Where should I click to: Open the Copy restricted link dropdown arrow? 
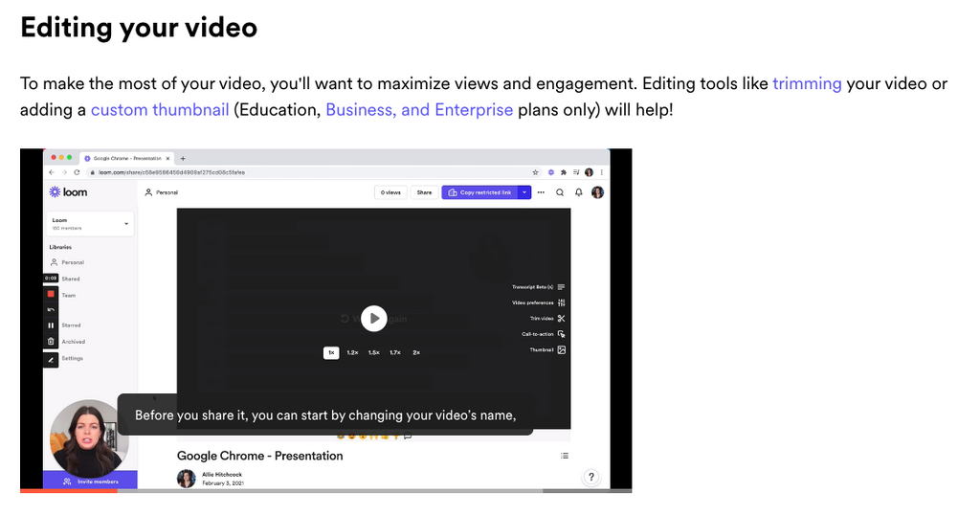(x=524, y=192)
